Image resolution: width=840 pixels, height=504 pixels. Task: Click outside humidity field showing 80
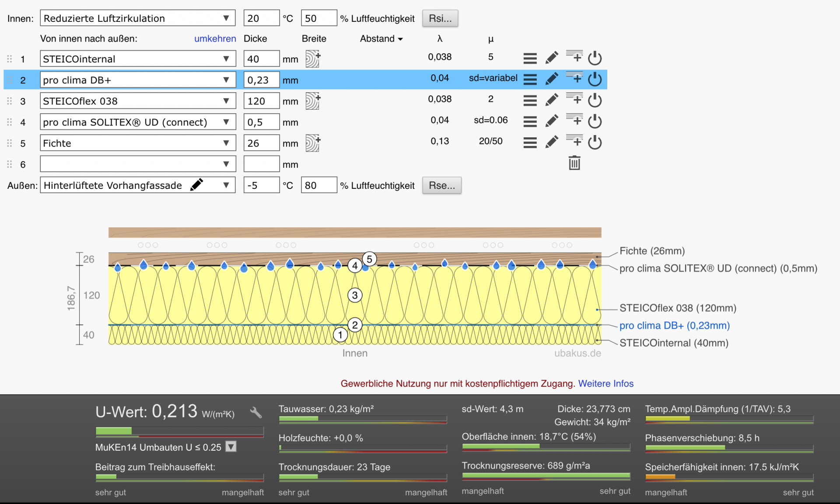pyautogui.click(x=318, y=185)
